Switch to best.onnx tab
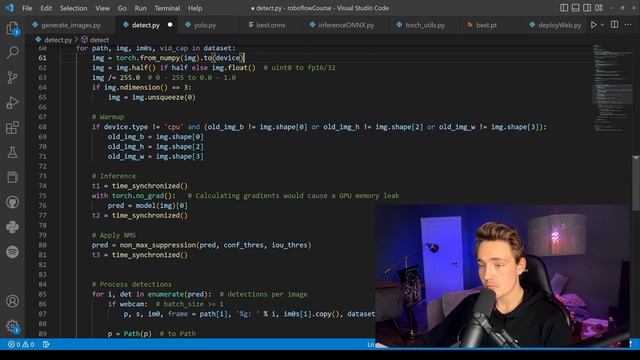Viewport: 640px width, 360px height. pos(271,25)
